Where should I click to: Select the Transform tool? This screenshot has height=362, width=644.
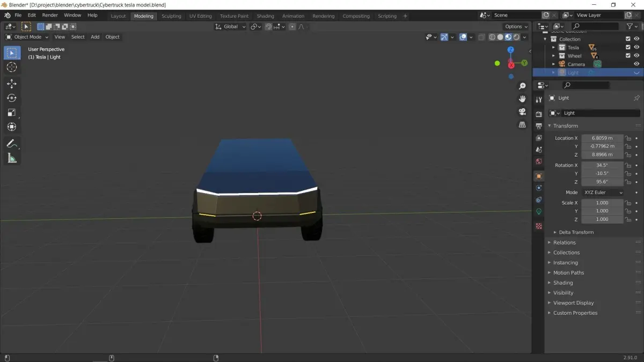tap(12, 127)
